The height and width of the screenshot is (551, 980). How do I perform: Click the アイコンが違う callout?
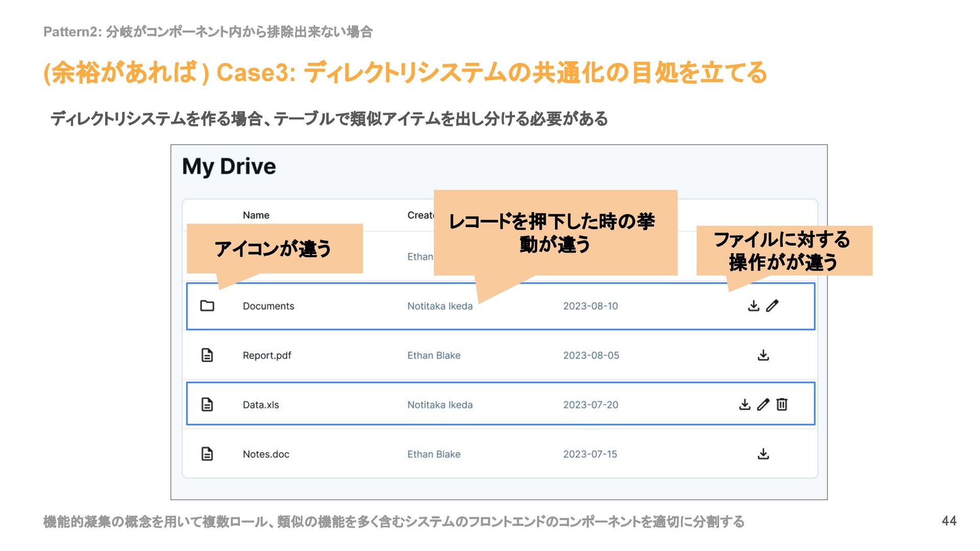pos(274,249)
